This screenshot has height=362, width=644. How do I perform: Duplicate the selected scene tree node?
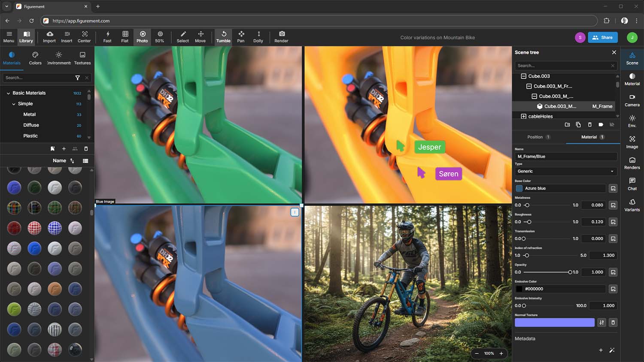pyautogui.click(x=578, y=124)
